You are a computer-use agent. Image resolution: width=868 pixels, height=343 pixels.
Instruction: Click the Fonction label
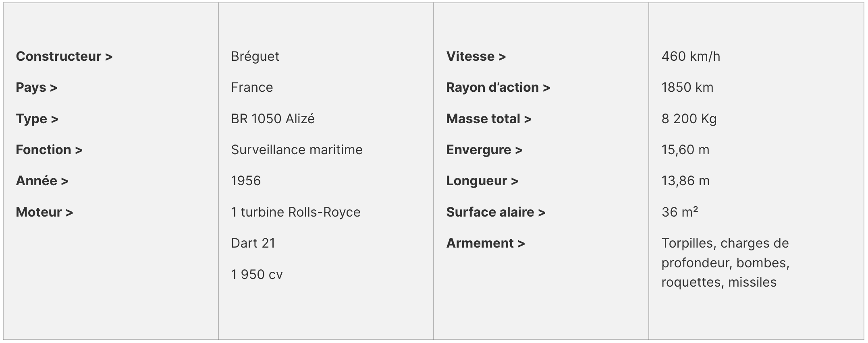tap(49, 150)
